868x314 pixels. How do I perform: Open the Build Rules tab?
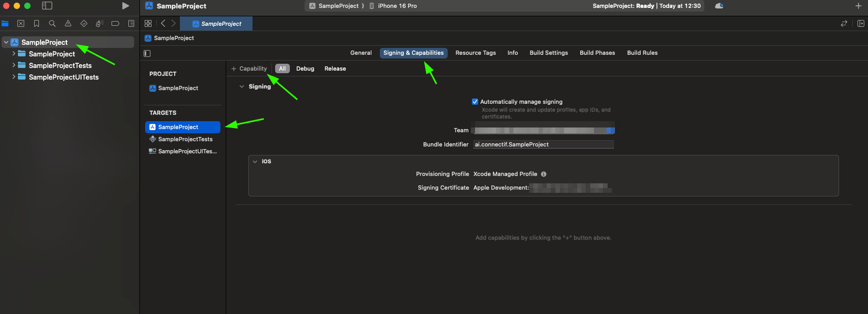[642, 53]
